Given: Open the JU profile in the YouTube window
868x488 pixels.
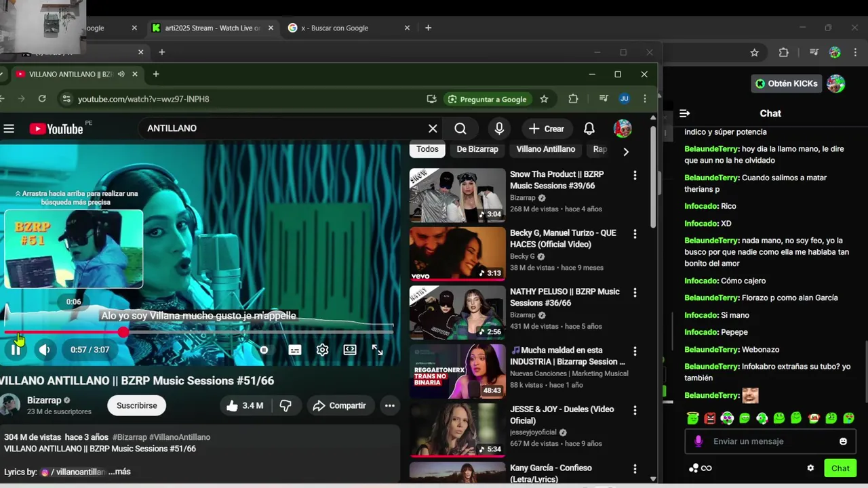Looking at the screenshot, I should (x=625, y=99).
